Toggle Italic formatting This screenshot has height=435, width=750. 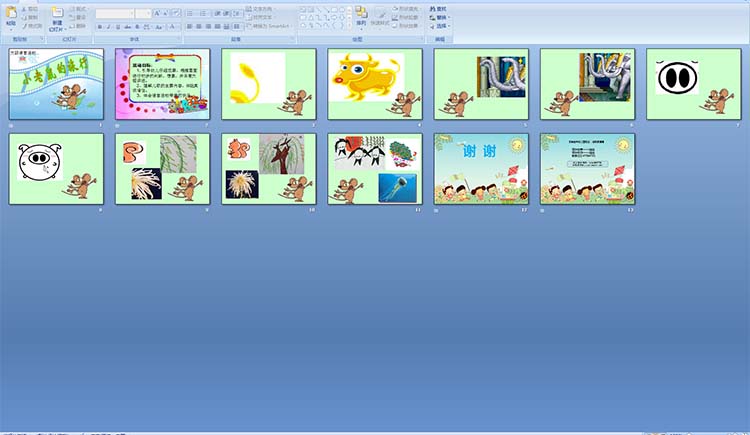pyautogui.click(x=109, y=27)
